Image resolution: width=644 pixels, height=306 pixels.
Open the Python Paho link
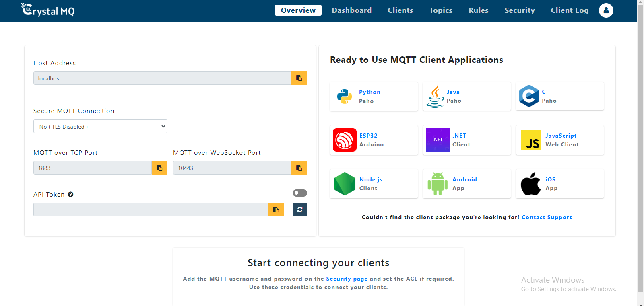(369, 92)
